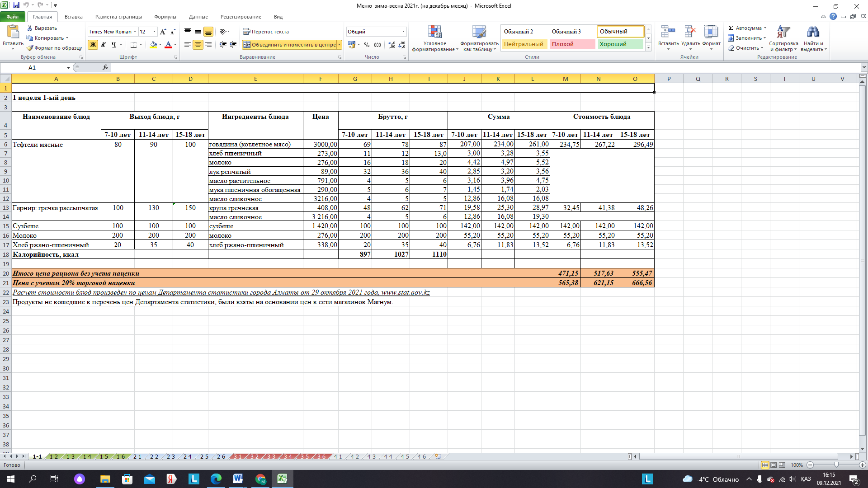The height and width of the screenshot is (488, 868).
Task: Click Очистить (Clear) button
Action: 745,48
